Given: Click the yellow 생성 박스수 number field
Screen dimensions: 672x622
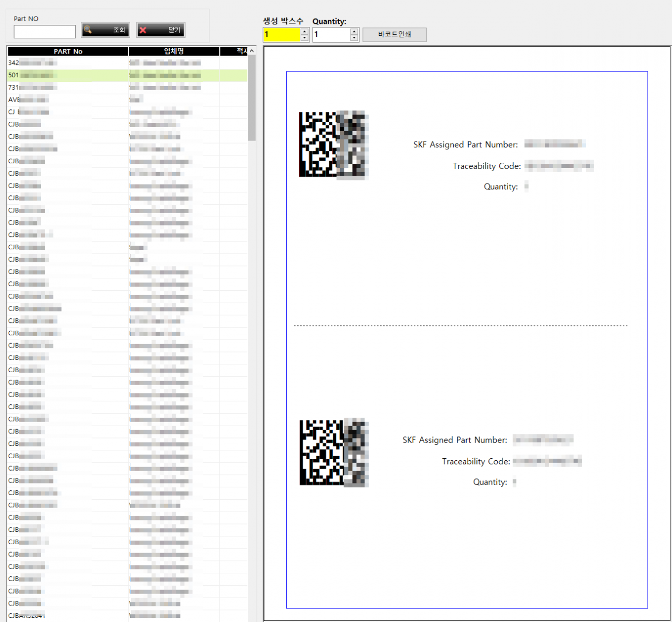Looking at the screenshot, I should click(282, 35).
